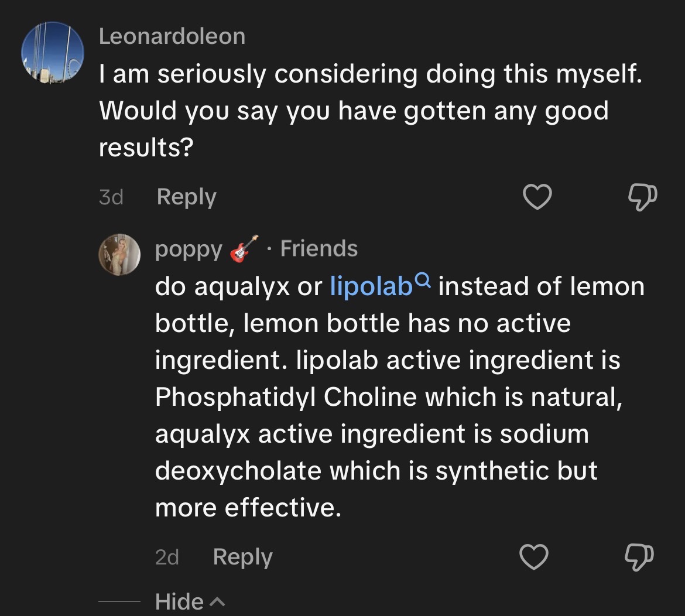Reply to Leonardoleon's comment

tap(186, 197)
